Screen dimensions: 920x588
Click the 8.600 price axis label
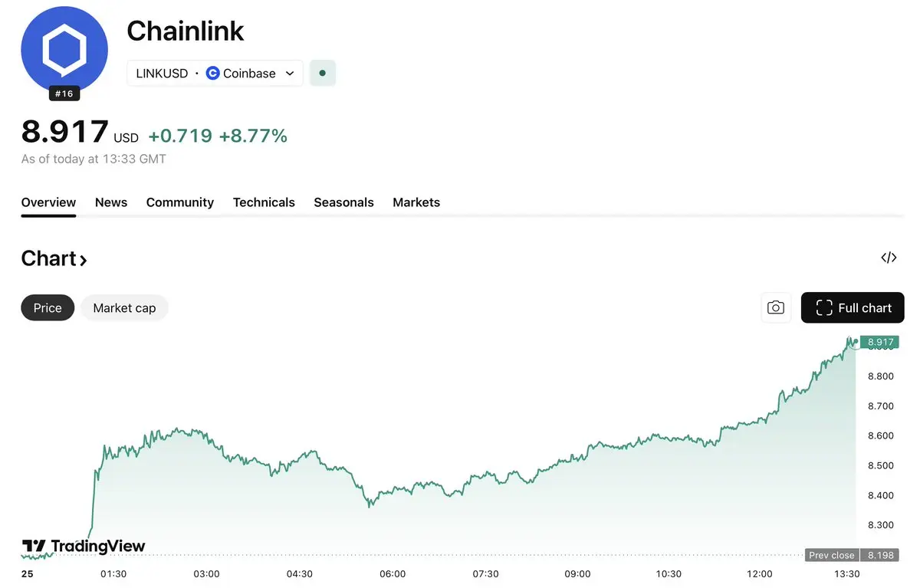(x=880, y=435)
